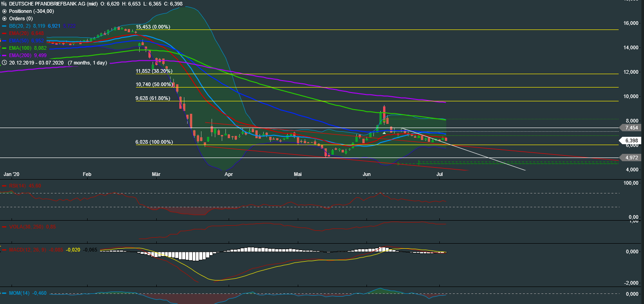Click the clock icon beside date range
The height and width of the screenshot is (304, 644).
click(4, 62)
